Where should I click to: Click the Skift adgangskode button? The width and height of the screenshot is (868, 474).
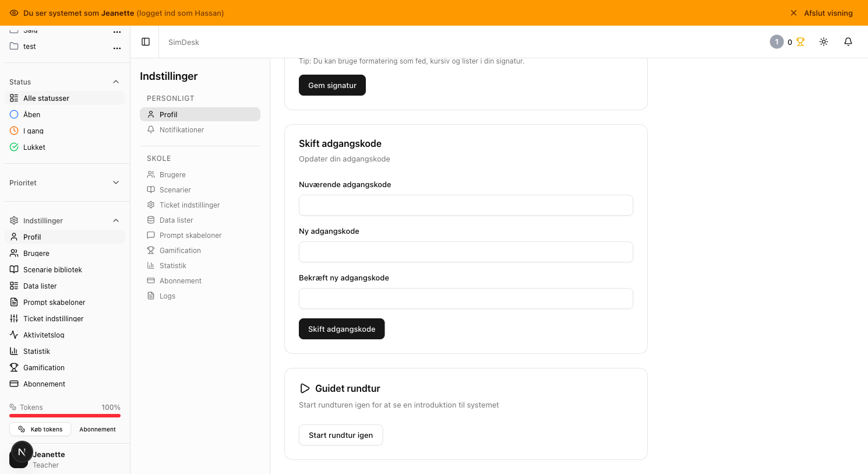pos(342,329)
